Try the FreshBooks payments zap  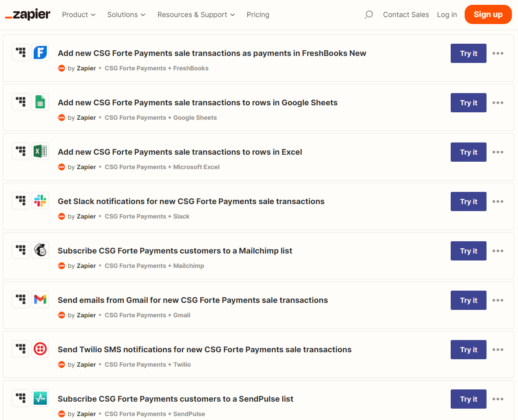(x=469, y=53)
